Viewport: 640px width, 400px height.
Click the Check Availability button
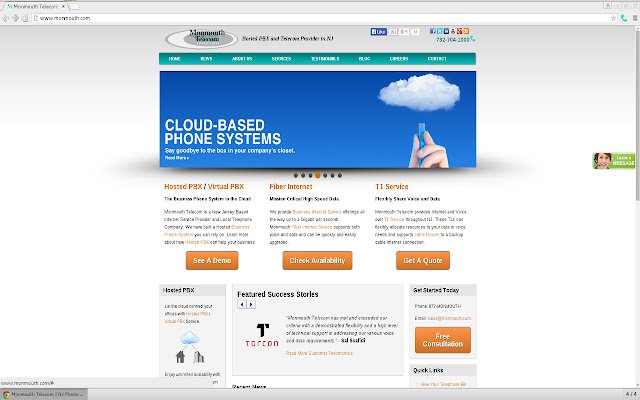(x=317, y=260)
